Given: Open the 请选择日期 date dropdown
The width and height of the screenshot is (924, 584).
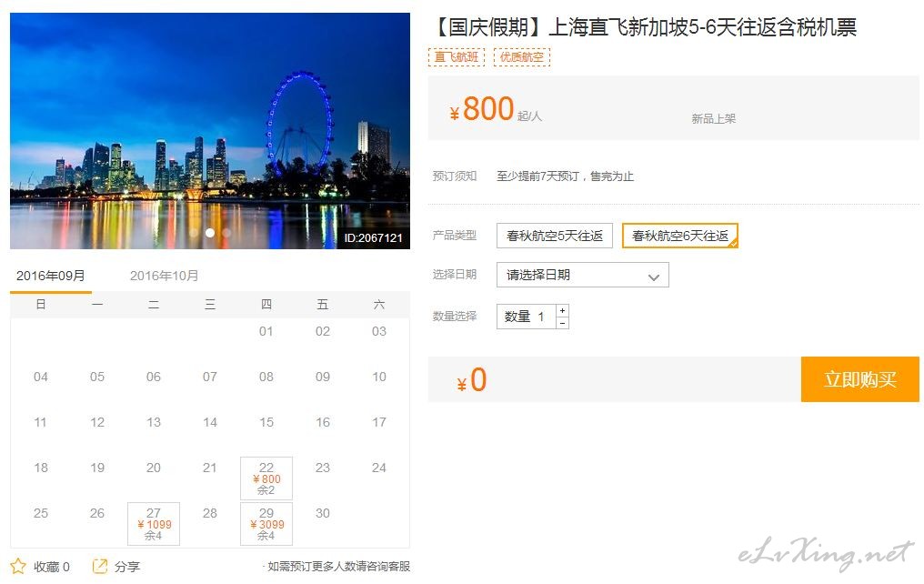Looking at the screenshot, I should click(583, 276).
